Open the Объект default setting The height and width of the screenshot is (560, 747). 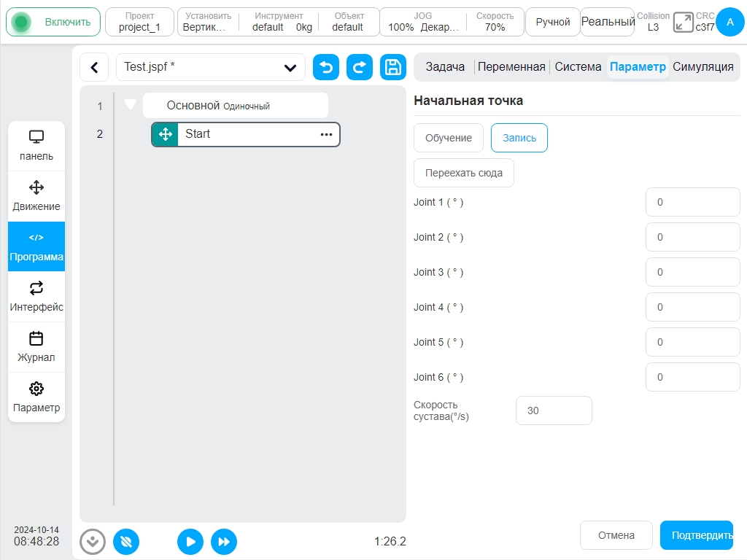click(x=348, y=22)
